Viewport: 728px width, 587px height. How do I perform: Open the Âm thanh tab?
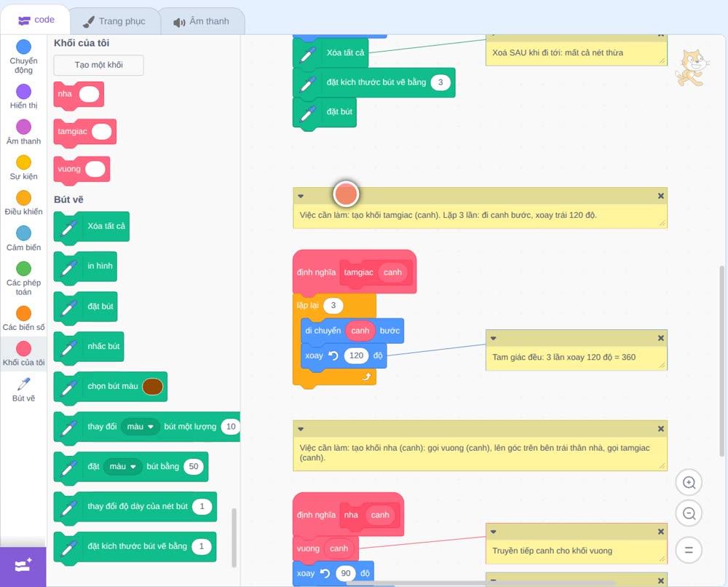[202, 21]
